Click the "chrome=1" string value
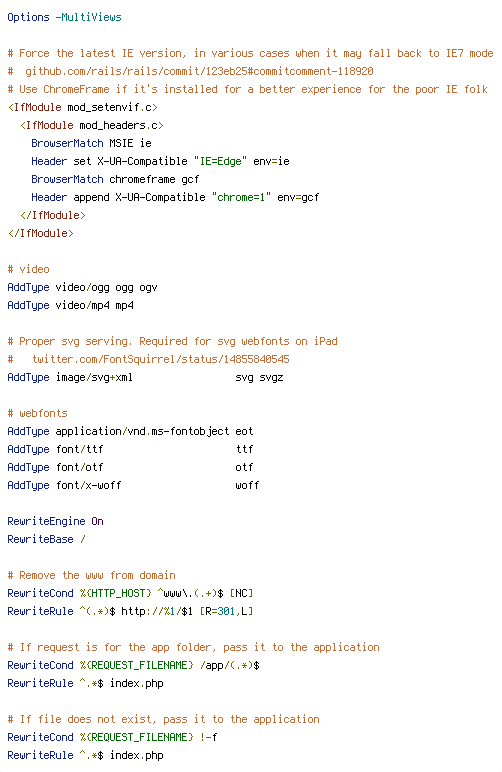This screenshot has height=772, width=502. pyautogui.click(x=241, y=197)
